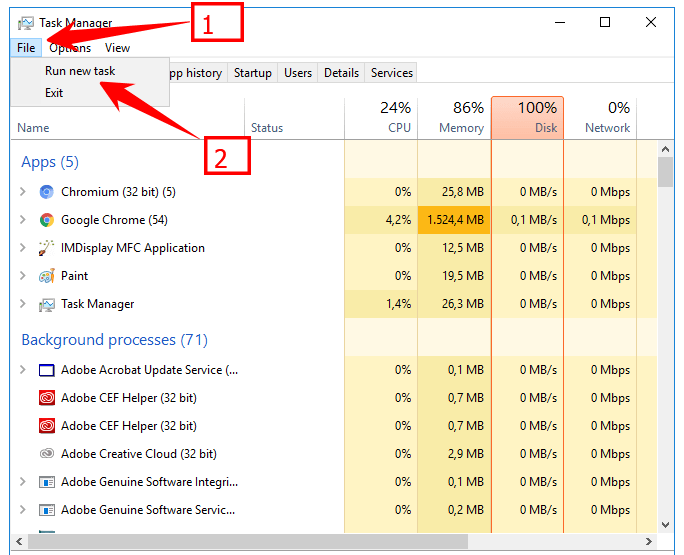Sort processes by Memory column
This screenshot has width=684, height=555.
[x=454, y=119]
